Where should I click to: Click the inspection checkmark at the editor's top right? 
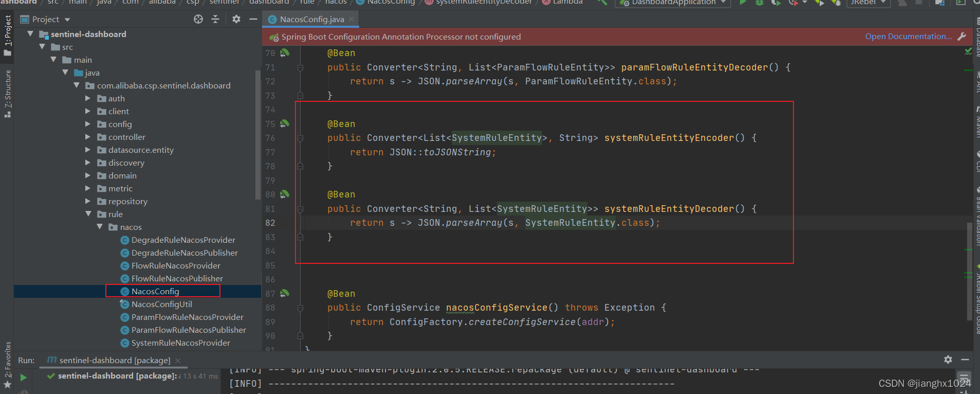tap(968, 51)
